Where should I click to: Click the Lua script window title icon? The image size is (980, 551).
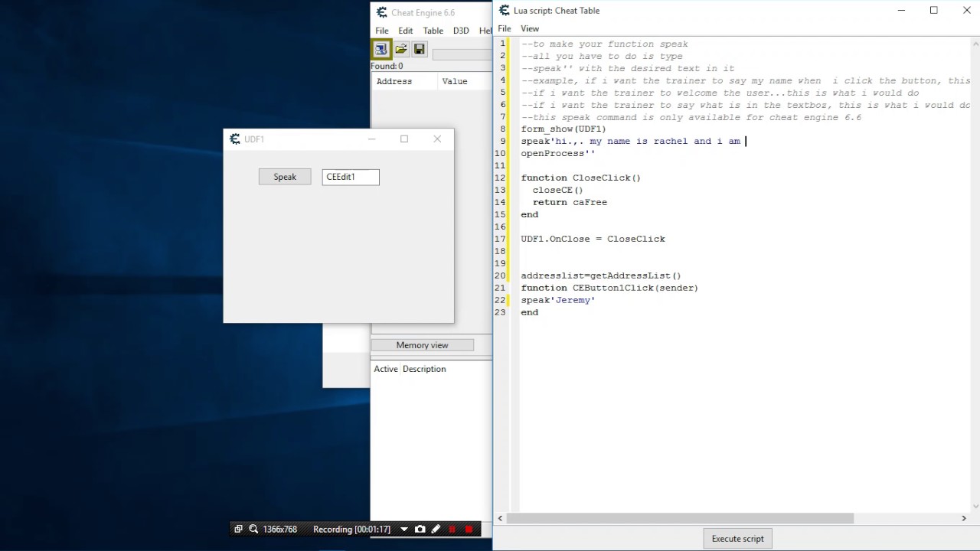tap(505, 11)
